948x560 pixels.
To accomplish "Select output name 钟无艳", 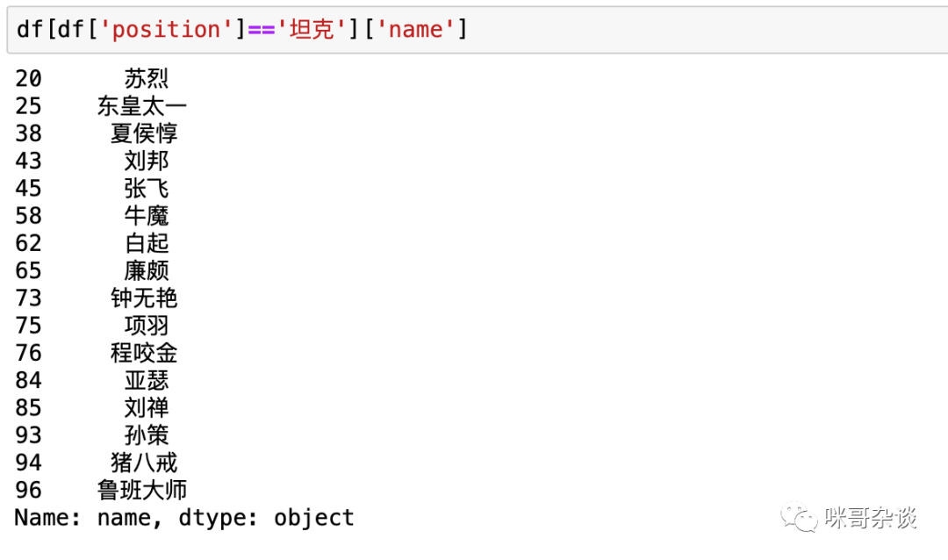I will tap(144, 298).
